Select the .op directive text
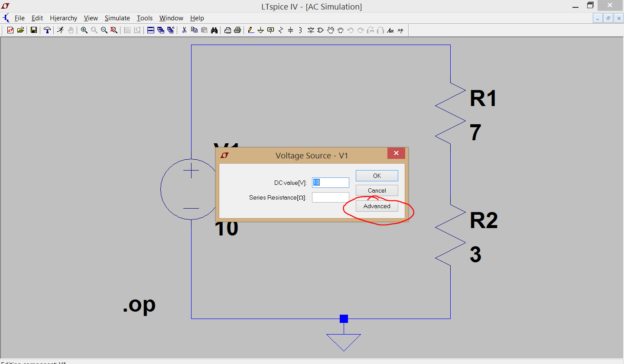Screen dimensions: 624x364 point(139,305)
